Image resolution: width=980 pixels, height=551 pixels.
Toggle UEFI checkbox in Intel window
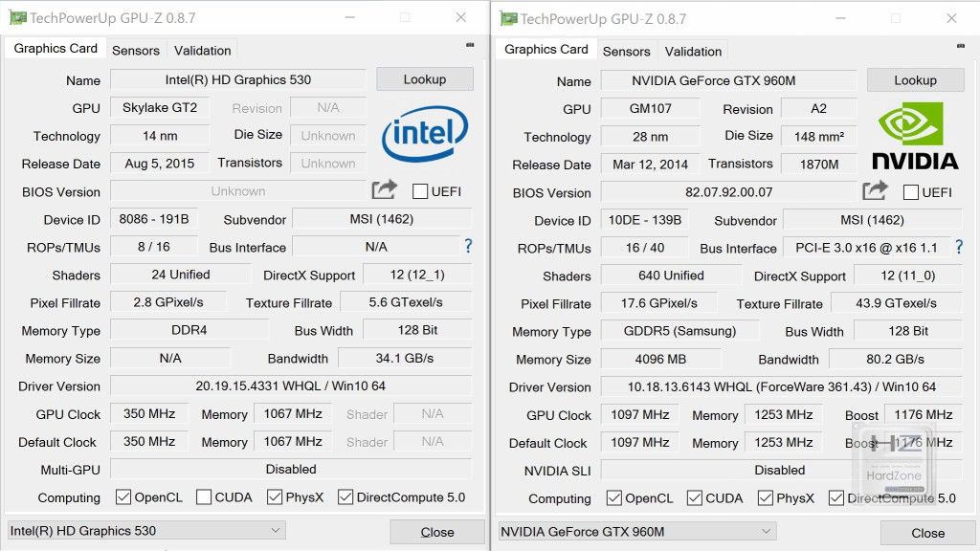pyautogui.click(x=420, y=191)
